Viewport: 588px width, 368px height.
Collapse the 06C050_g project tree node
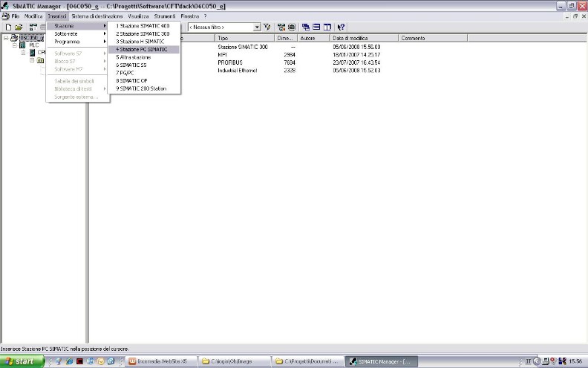coord(6,38)
